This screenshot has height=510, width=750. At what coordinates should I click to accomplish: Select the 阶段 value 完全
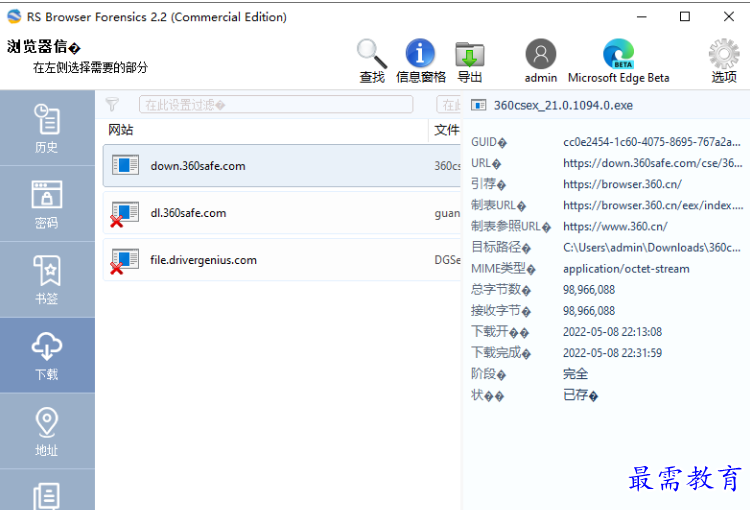click(575, 374)
